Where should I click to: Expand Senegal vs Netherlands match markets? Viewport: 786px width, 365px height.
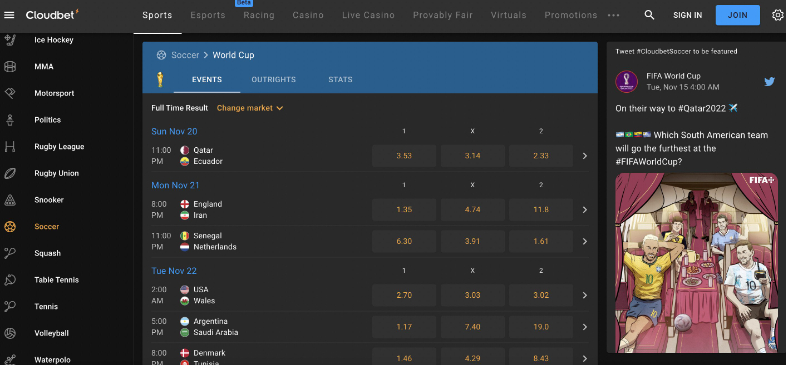point(584,241)
